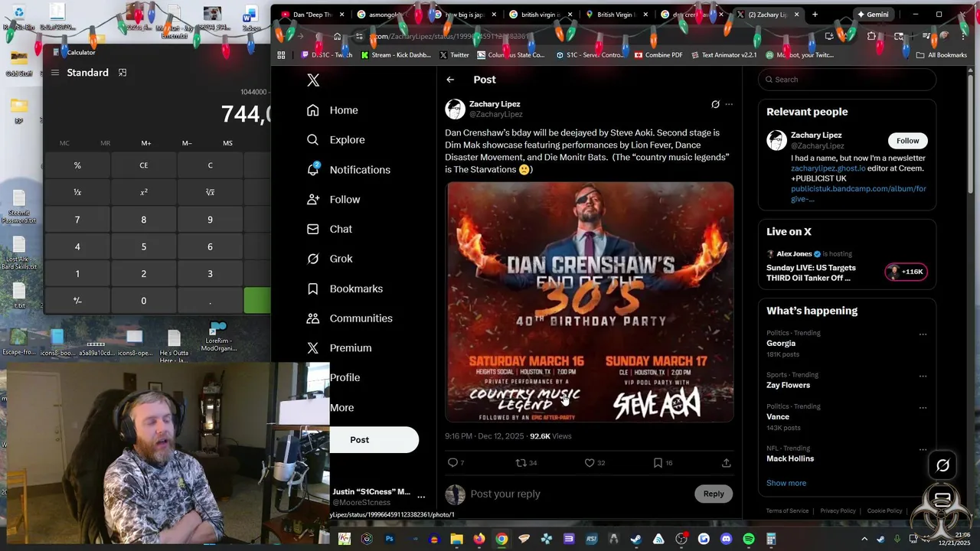Open Chat from the X sidebar
Viewport: 980px width, 551px height.
coord(329,230)
